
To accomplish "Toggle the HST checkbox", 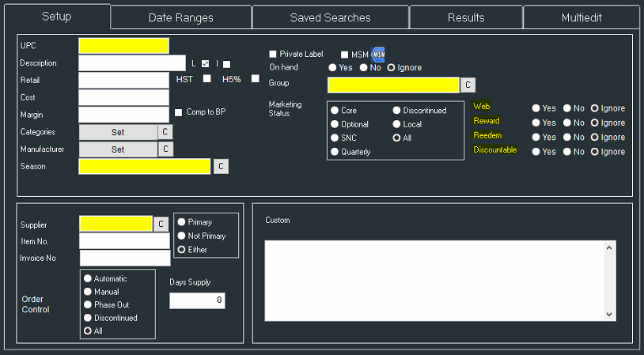I will pyautogui.click(x=207, y=78).
